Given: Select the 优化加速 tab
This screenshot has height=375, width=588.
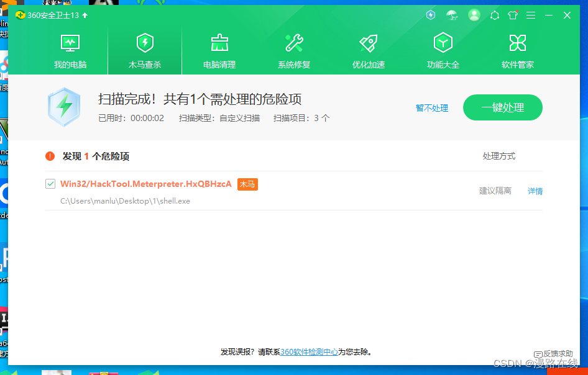Looking at the screenshot, I should point(369,52).
